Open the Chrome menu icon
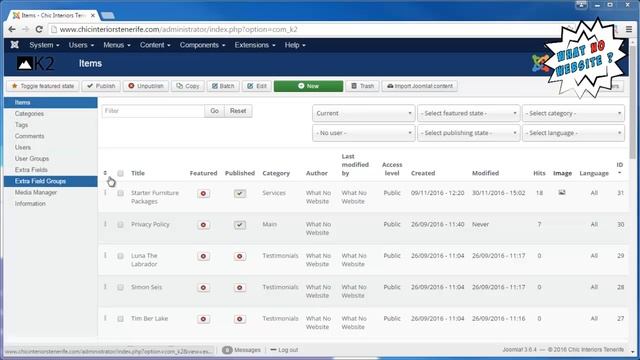 (629, 29)
